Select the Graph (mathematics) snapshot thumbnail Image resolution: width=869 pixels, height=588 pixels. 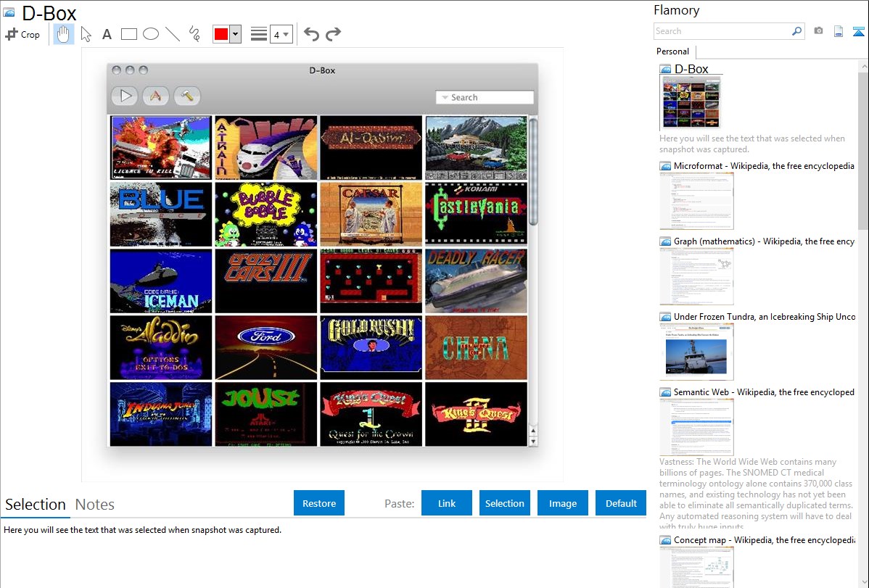pos(696,276)
